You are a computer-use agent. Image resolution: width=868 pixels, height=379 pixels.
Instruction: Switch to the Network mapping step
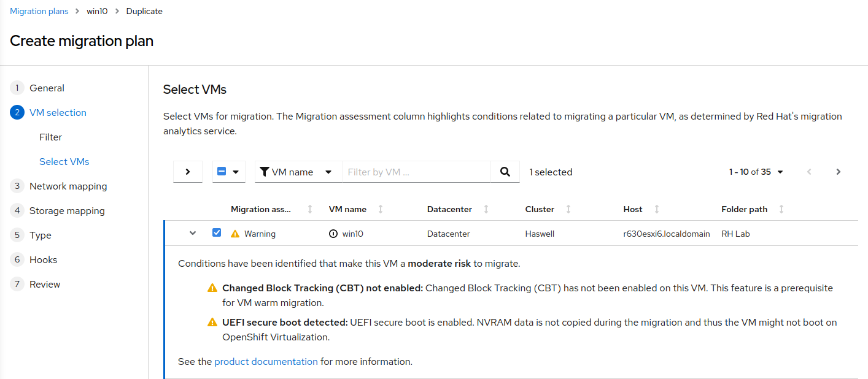pyautogui.click(x=68, y=186)
